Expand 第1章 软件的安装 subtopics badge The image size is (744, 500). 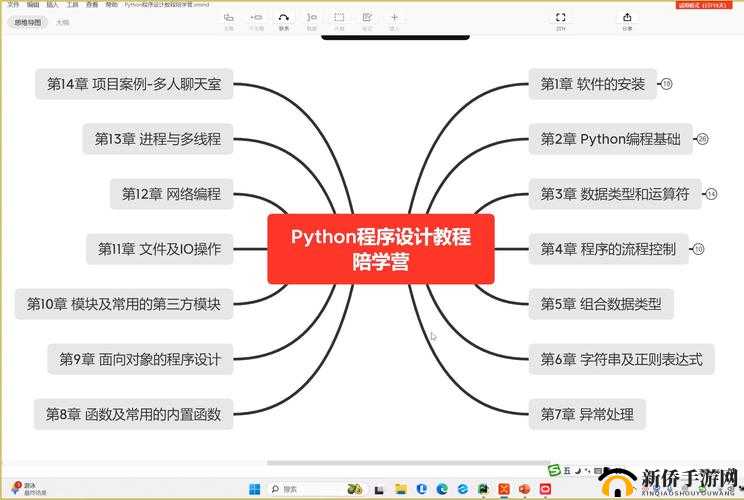coord(667,85)
